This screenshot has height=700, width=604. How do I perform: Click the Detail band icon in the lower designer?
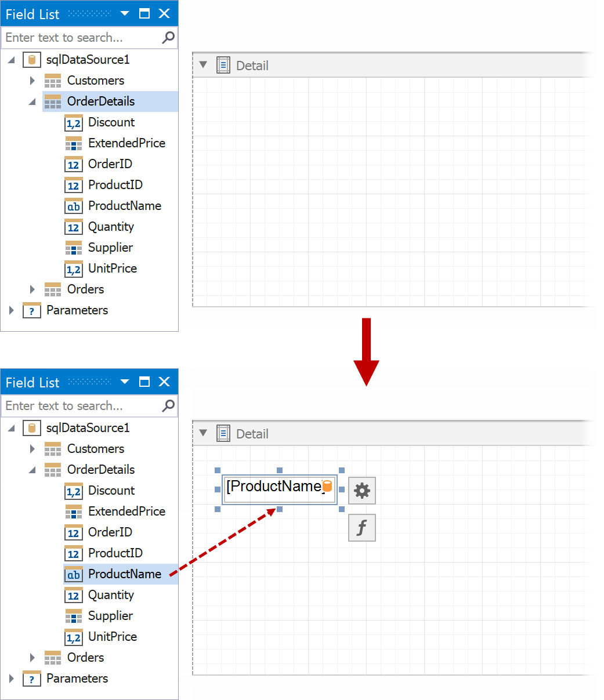(x=223, y=434)
